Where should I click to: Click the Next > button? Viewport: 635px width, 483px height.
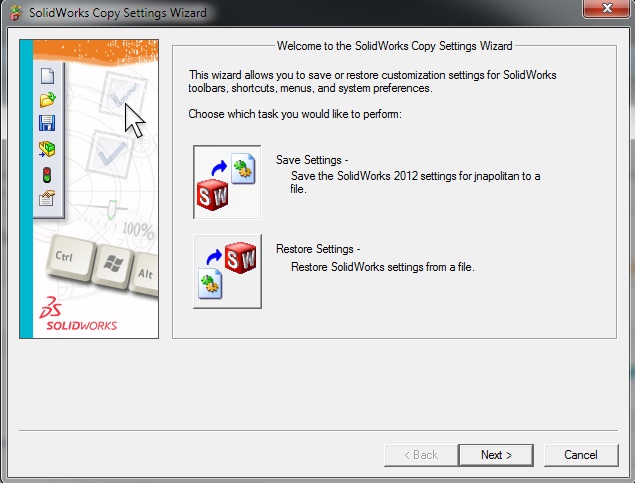point(496,455)
